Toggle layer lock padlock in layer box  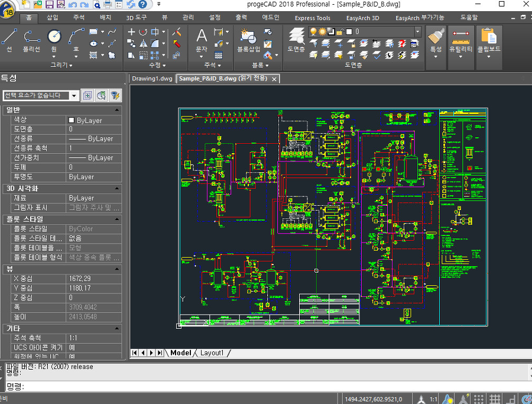tap(340, 31)
